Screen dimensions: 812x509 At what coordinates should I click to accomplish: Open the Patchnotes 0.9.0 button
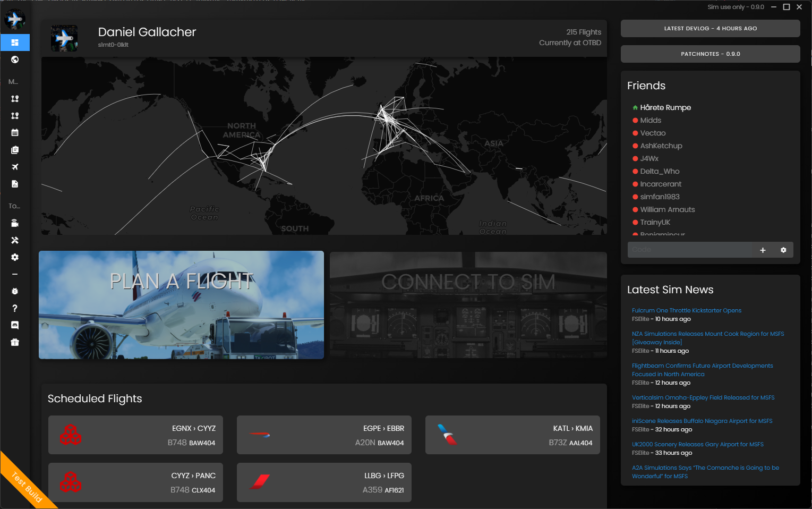tap(710, 54)
